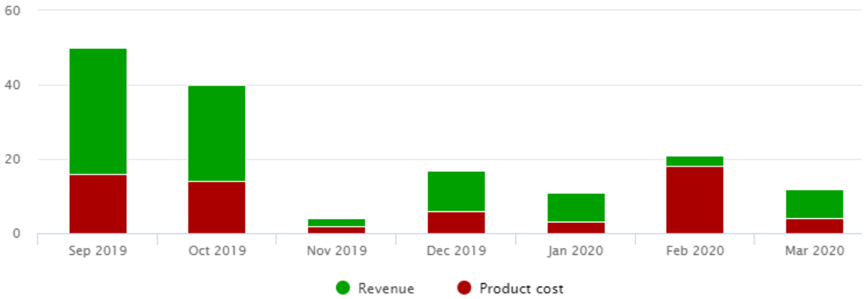868x299 pixels.
Task: Select the Sep 2019 green Revenue bar segment
Action: click(x=98, y=111)
